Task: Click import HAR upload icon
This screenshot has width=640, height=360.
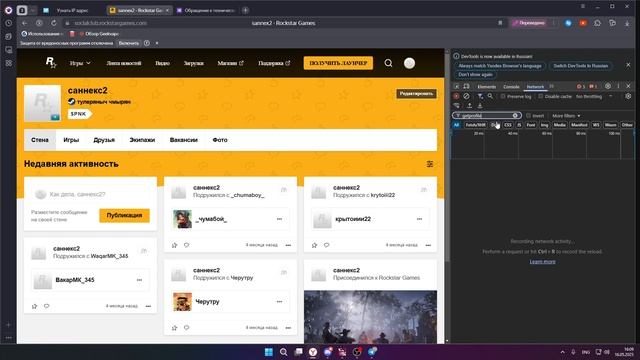Action: click(x=470, y=106)
